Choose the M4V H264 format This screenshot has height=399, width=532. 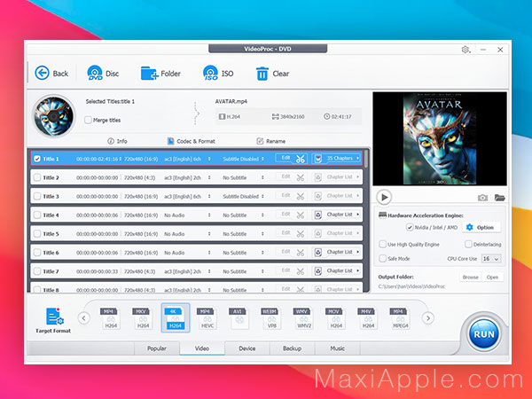tap(368, 318)
